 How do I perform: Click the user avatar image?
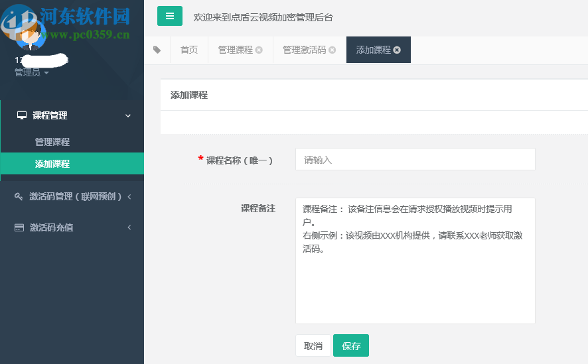pos(30,34)
